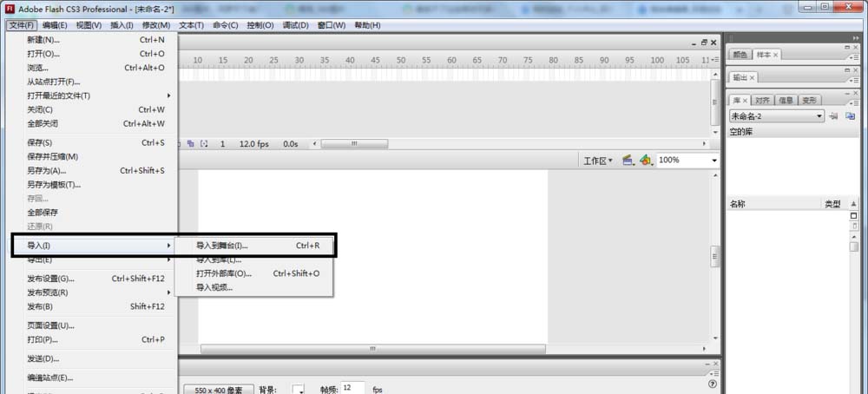Choose 导入到舞台 (Import to Stage)
868x394 pixels.
254,245
